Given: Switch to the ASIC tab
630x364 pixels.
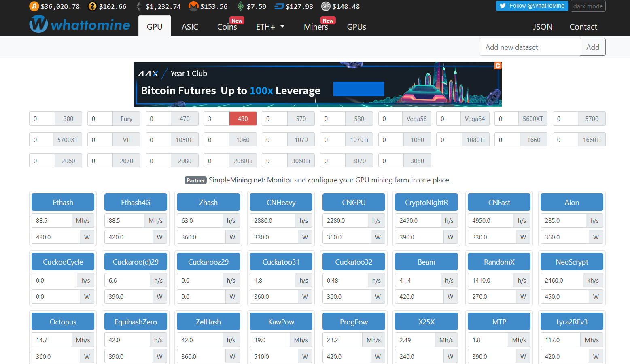Looking at the screenshot, I should 190,27.
